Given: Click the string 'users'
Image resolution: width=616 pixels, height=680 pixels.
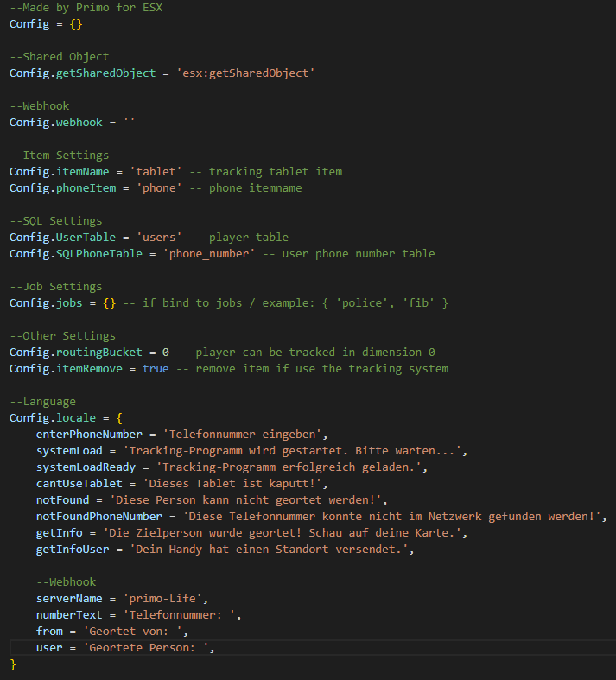Looking at the screenshot, I should pos(159,238).
